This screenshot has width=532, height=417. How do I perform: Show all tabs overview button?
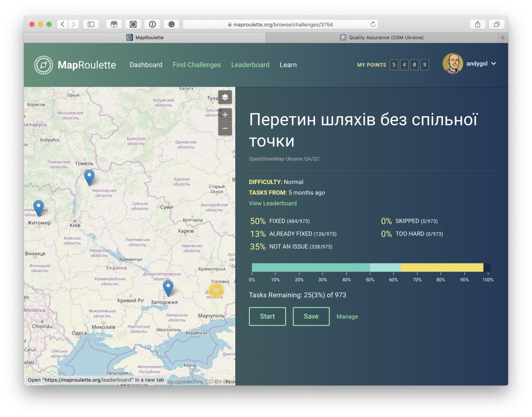497,24
